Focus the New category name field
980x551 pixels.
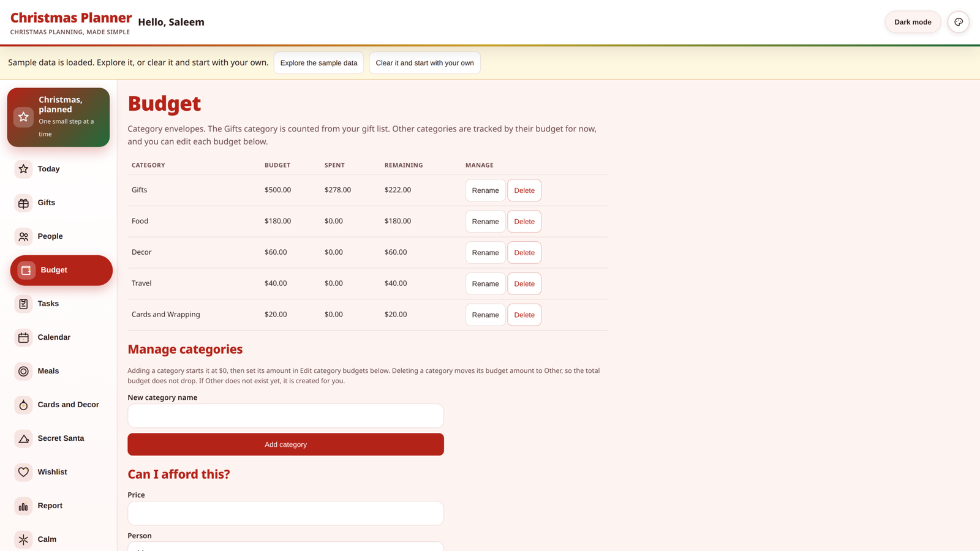pyautogui.click(x=285, y=416)
